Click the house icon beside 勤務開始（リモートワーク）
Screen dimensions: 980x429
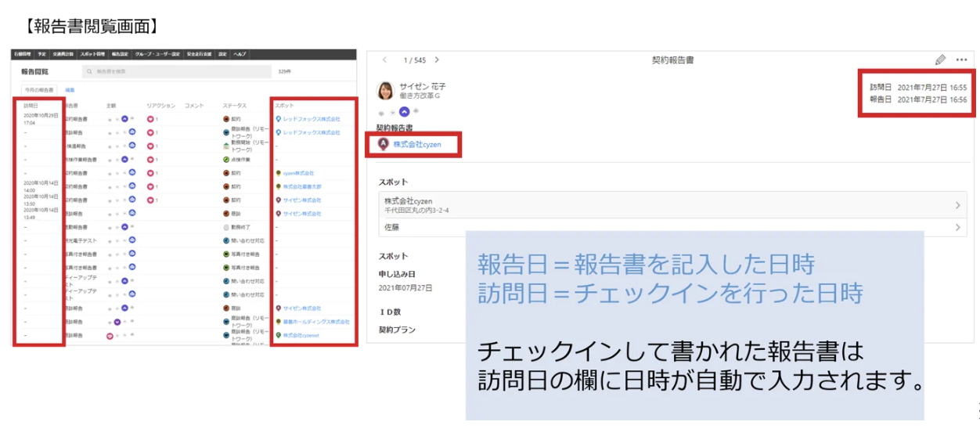click(x=226, y=146)
